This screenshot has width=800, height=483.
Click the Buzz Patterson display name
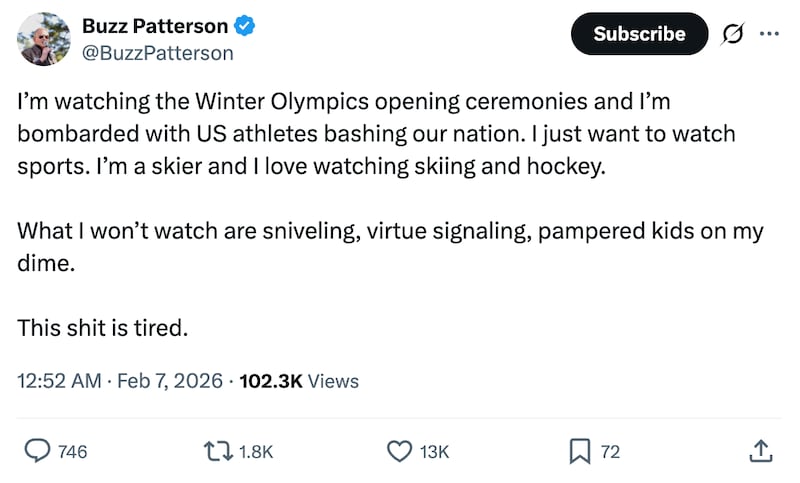click(x=153, y=27)
